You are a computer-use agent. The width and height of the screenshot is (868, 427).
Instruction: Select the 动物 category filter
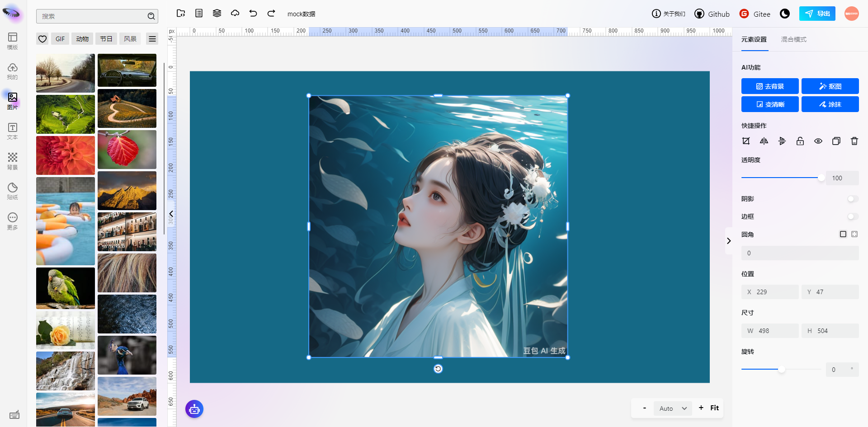click(x=82, y=39)
